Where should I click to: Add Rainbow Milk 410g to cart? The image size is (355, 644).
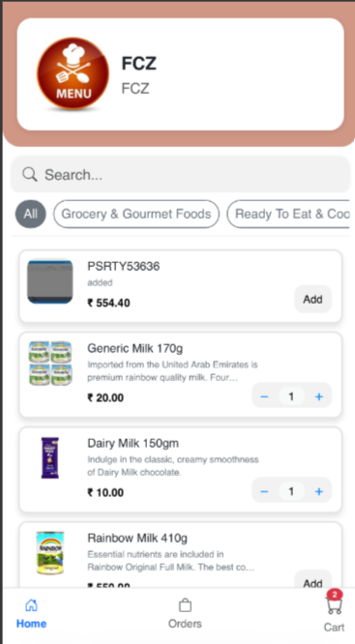coord(313,580)
